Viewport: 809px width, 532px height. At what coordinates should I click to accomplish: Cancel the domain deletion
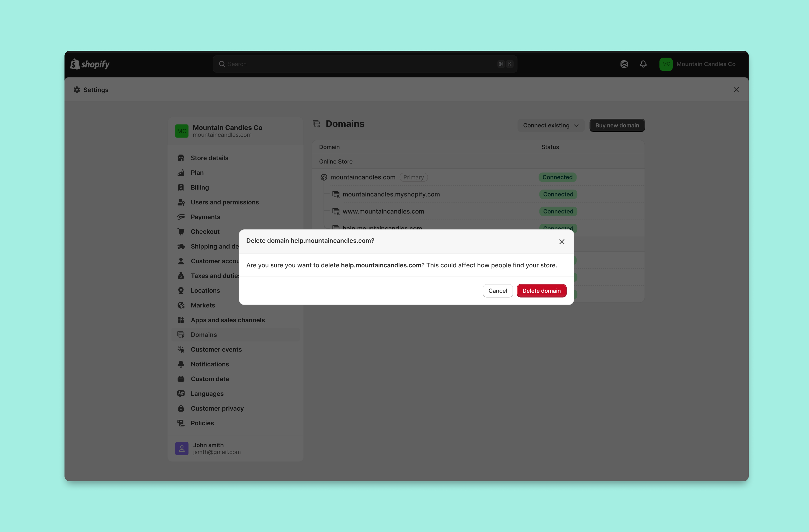(498, 291)
